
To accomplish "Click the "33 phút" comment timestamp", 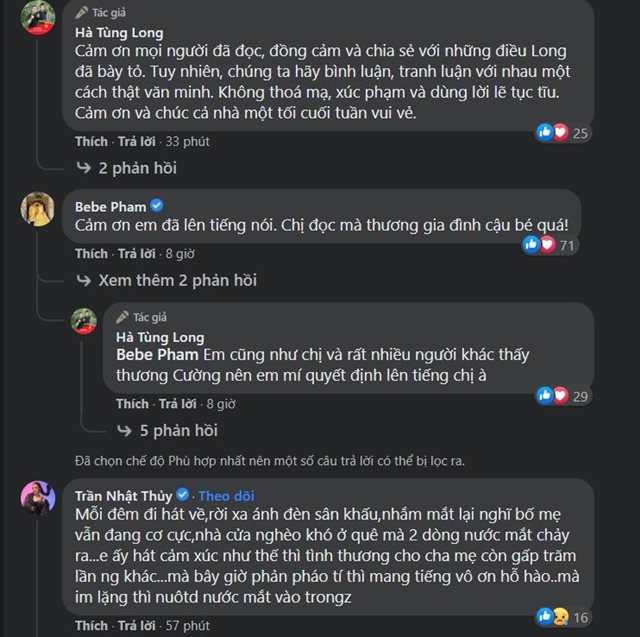I will click(x=187, y=142).
